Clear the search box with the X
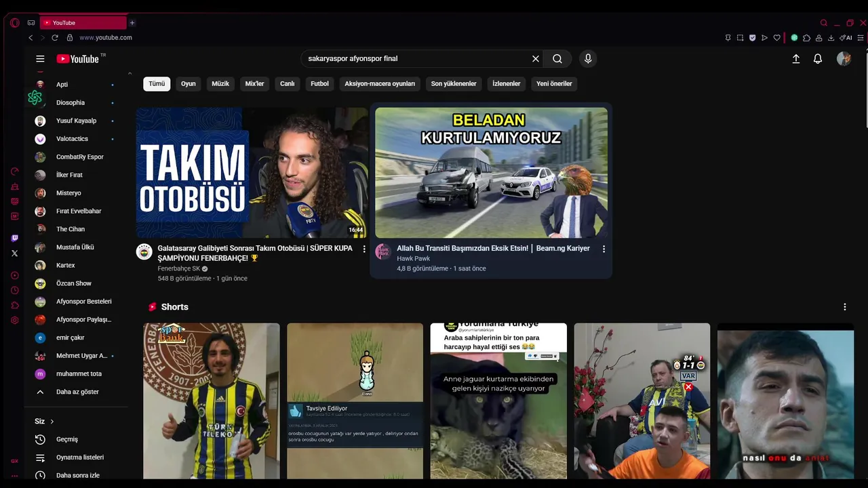Screen dimensions: 868x488 click(x=535, y=59)
